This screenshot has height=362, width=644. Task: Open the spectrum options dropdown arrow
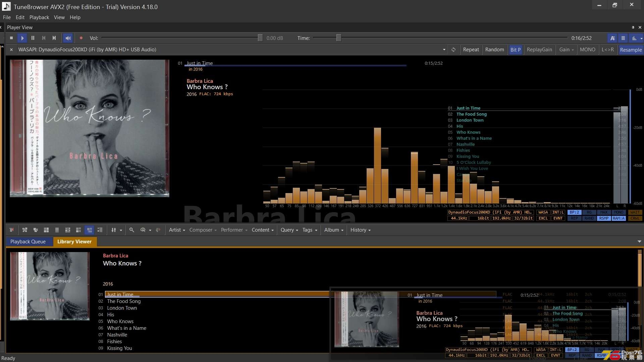point(641,39)
